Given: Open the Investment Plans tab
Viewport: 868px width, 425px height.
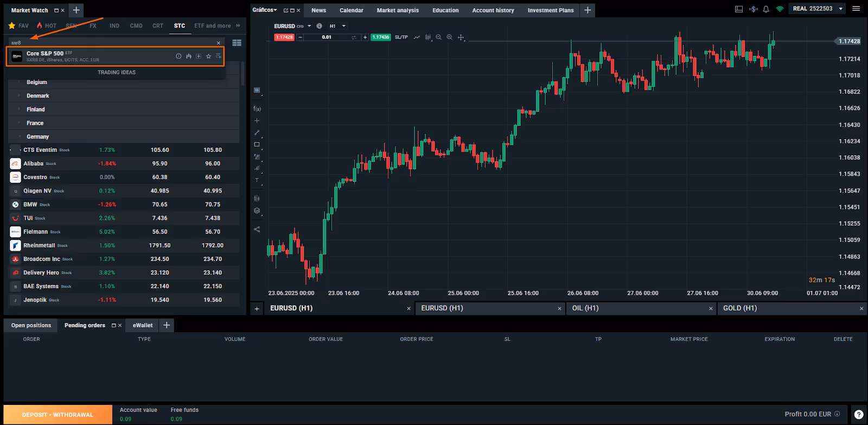Looking at the screenshot, I should point(551,10).
